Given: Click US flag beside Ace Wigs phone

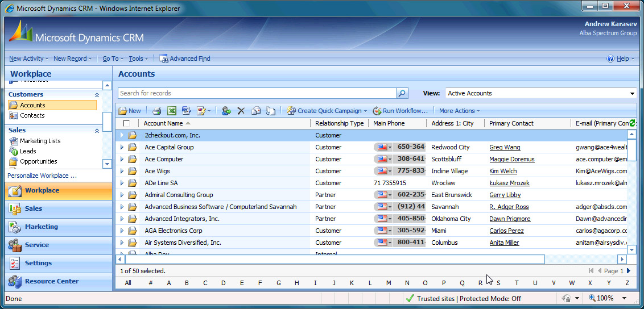Looking at the screenshot, I should [382, 171].
